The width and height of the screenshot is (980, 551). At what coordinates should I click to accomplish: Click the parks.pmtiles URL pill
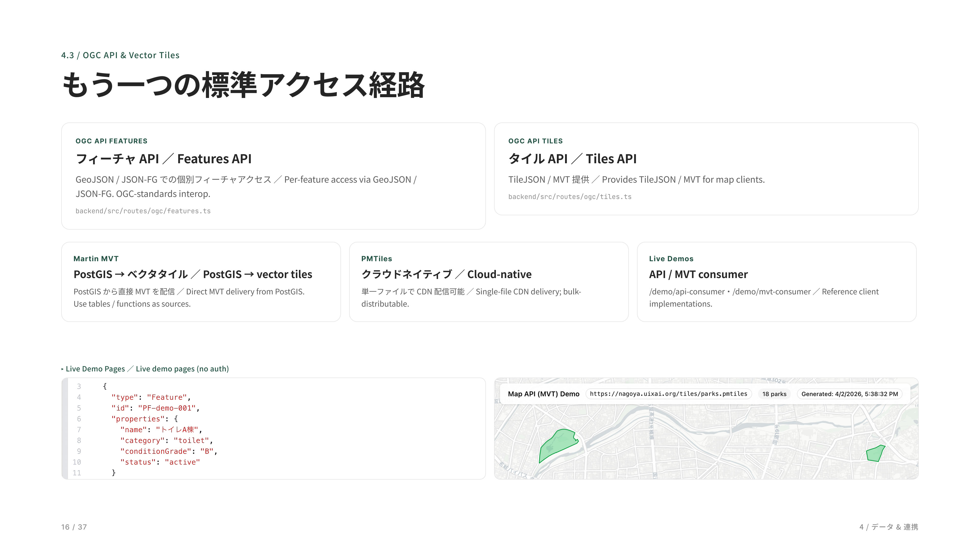(668, 394)
